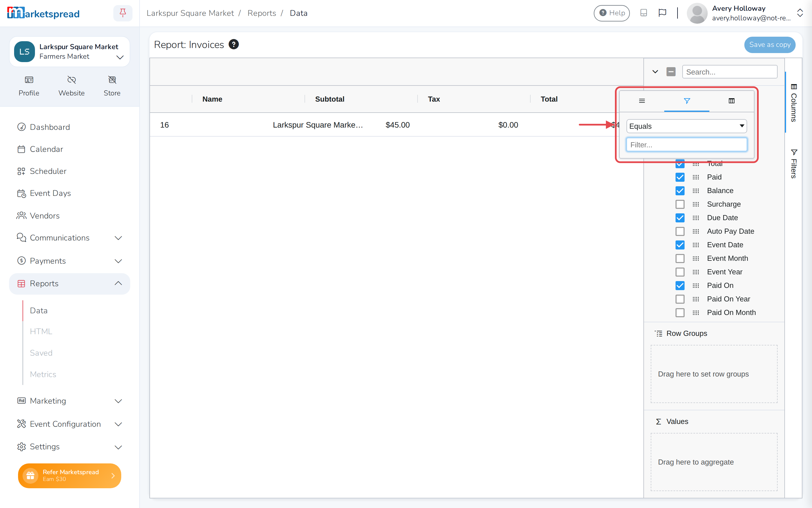The height and width of the screenshot is (508, 812).
Task: Click the Save as copy button
Action: 770,45
